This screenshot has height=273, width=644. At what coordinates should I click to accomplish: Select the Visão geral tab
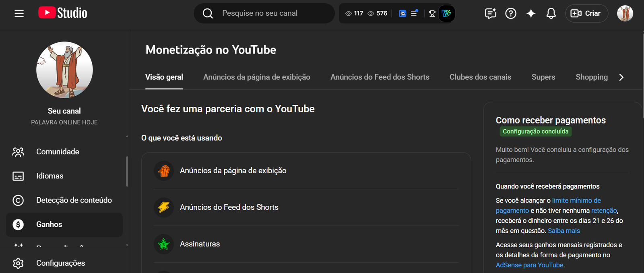164,77
